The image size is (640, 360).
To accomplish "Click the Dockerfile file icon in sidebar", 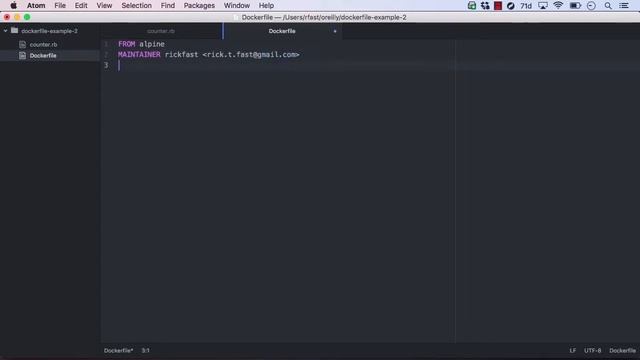I will [22, 56].
